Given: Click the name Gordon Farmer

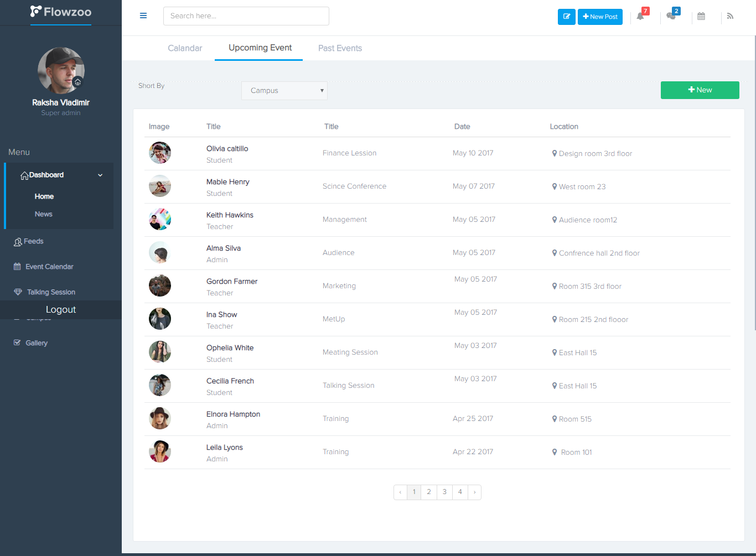Looking at the screenshot, I should coord(232,282).
